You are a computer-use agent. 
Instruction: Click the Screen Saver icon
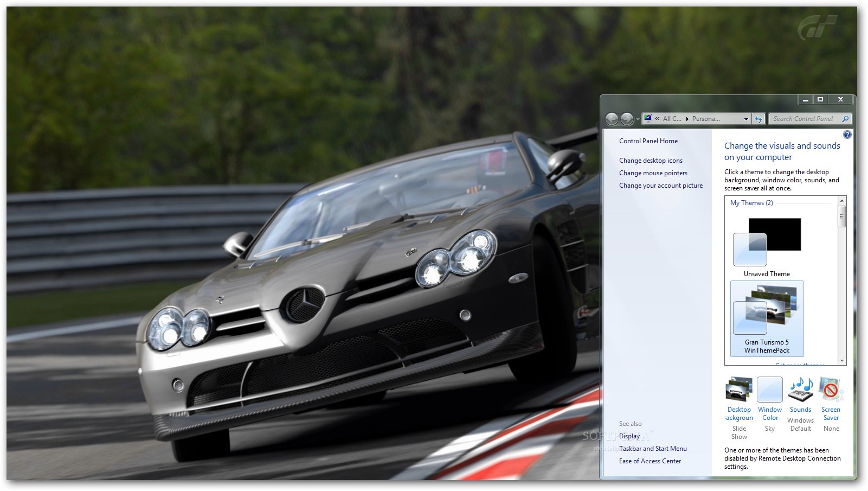coord(831,390)
